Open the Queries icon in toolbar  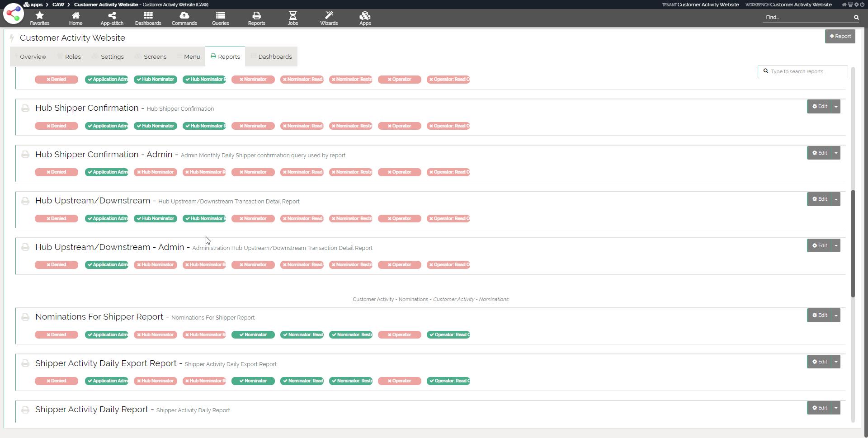coord(220,18)
